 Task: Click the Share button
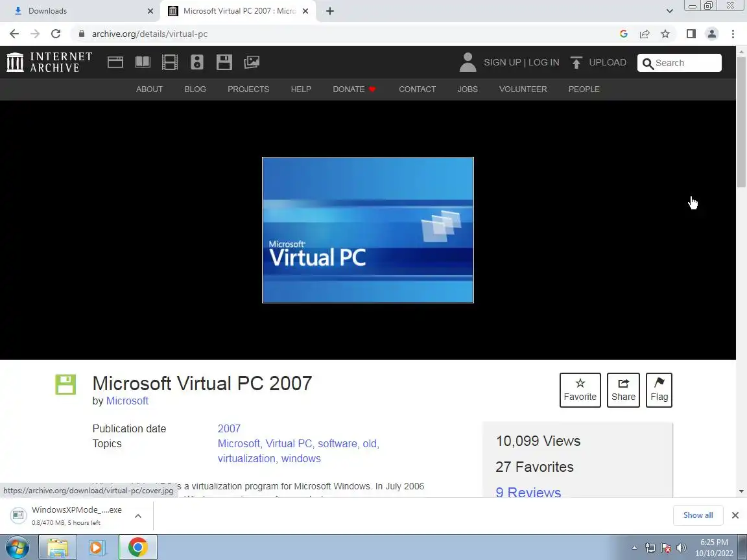623,390
